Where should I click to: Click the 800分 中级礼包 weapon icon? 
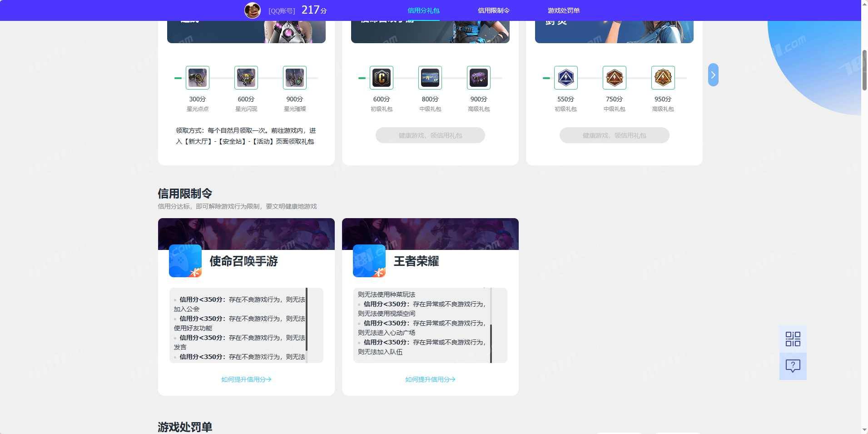pos(430,78)
